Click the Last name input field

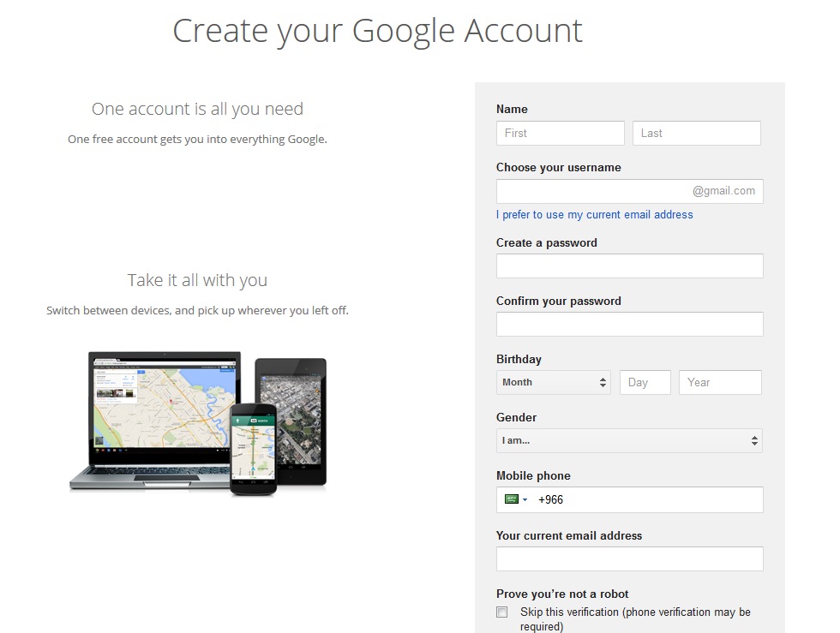tap(696, 133)
